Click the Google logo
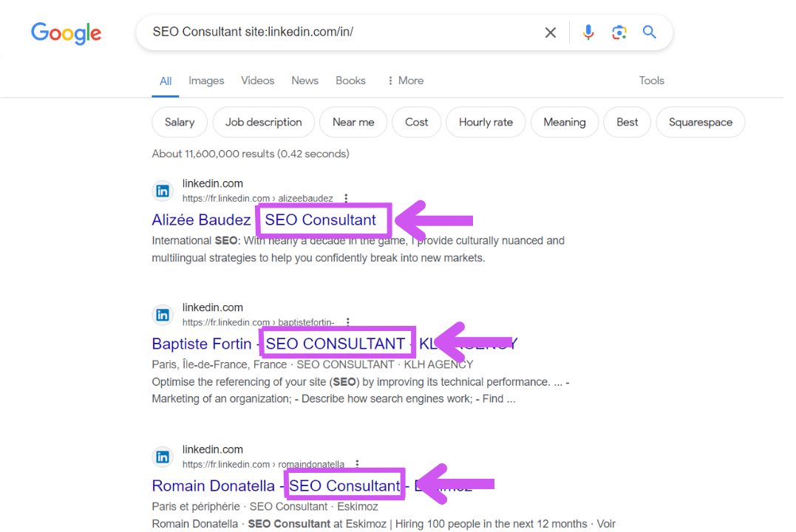The width and height of the screenshot is (796, 532). (66, 33)
